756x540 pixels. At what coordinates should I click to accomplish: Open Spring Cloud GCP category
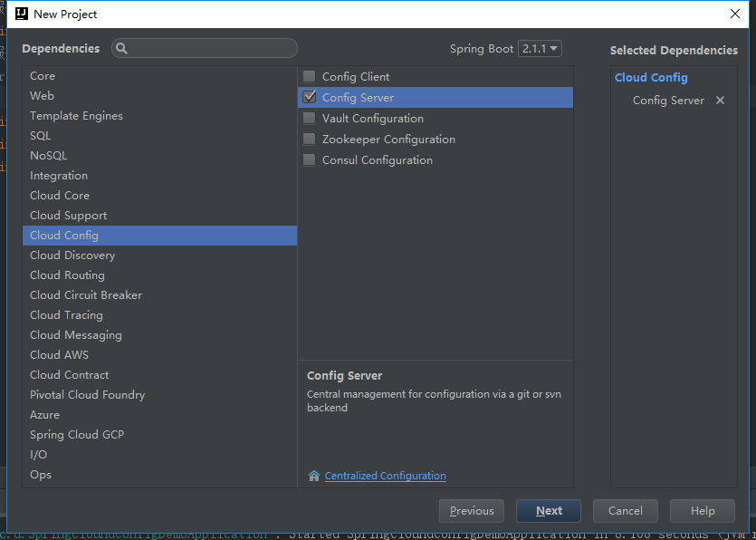tap(159, 435)
